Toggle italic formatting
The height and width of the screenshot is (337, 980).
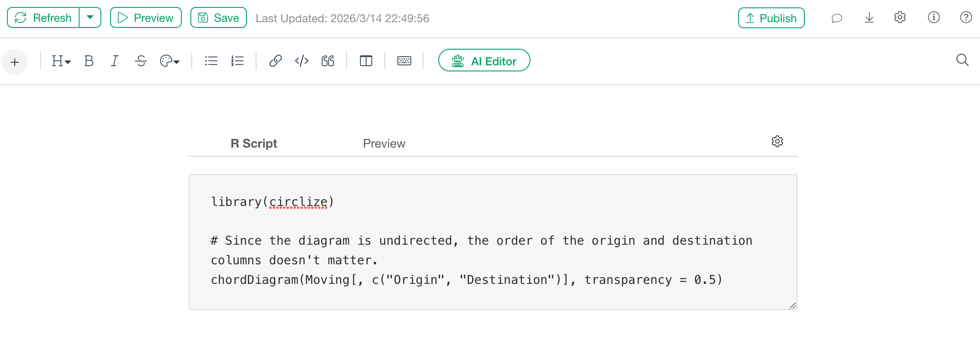(114, 61)
